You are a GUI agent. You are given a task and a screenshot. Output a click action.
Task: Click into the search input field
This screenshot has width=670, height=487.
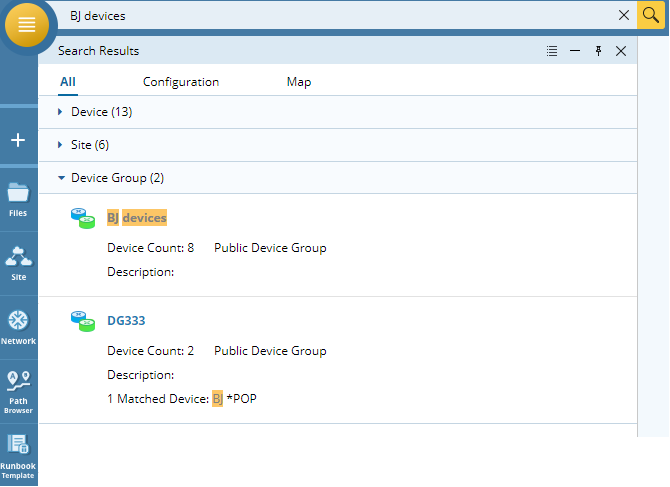330,16
